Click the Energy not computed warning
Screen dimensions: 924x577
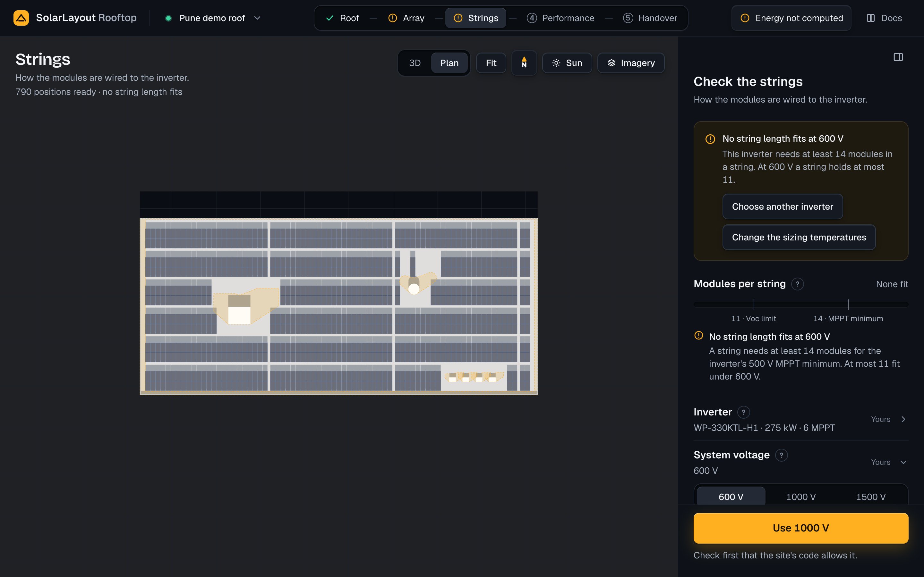tap(791, 18)
